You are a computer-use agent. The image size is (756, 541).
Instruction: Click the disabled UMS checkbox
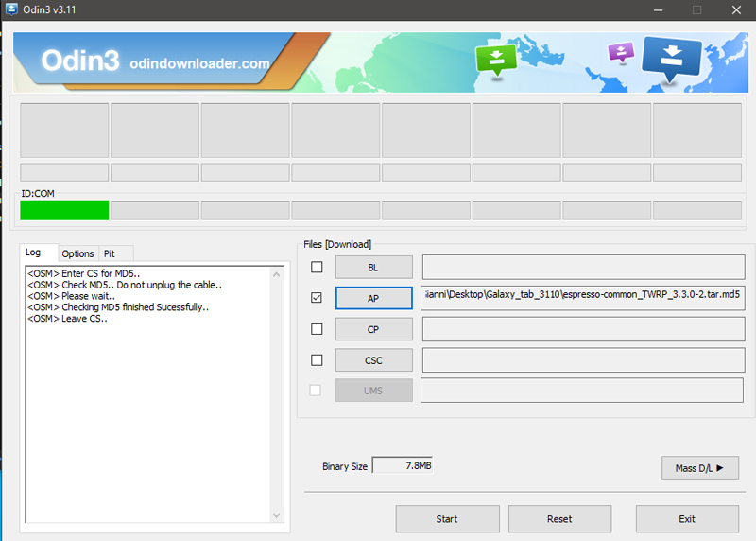tap(316, 390)
